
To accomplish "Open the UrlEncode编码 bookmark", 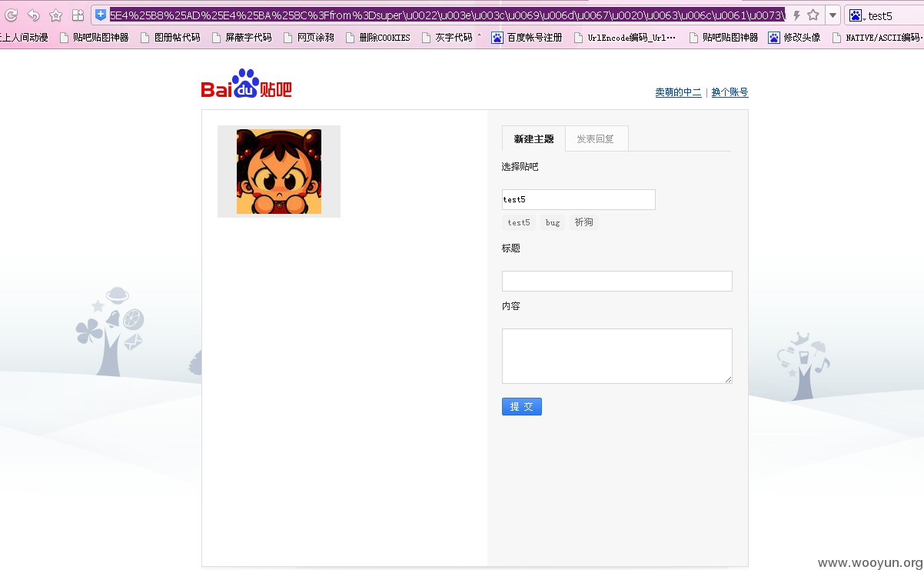I will tap(625, 37).
